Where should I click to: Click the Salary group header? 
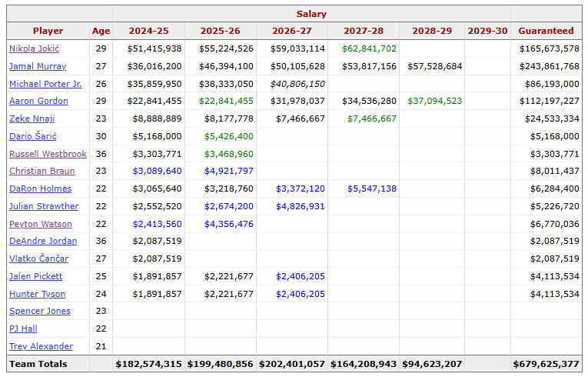pyautogui.click(x=311, y=14)
